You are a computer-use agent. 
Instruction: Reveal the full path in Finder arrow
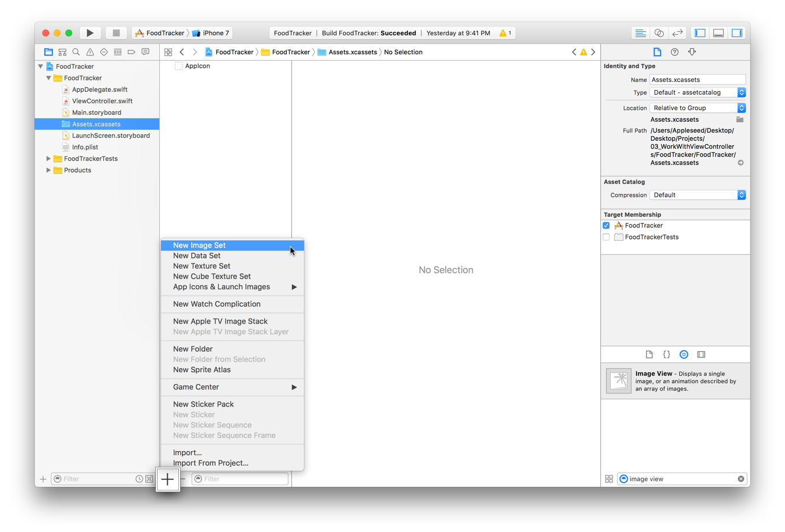click(x=741, y=163)
